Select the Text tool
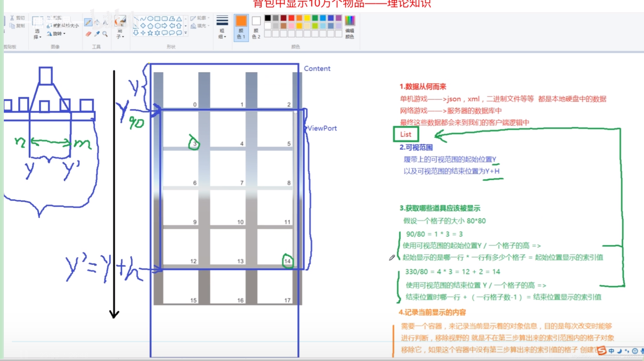644x361 pixels. tap(106, 23)
